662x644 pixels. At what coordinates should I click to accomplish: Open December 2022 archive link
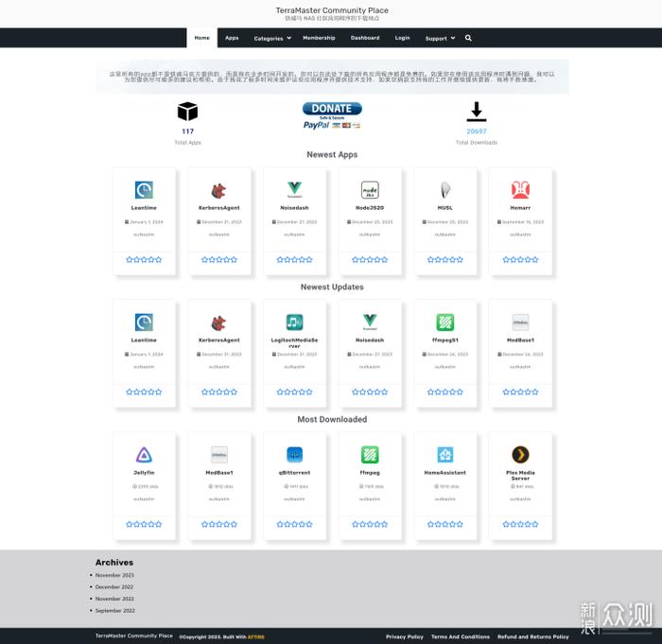coord(114,587)
